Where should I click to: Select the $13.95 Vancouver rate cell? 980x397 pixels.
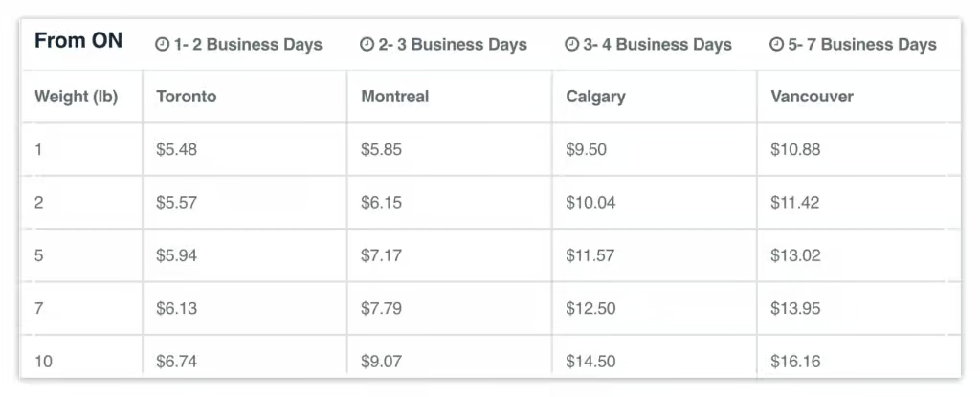pos(859,308)
